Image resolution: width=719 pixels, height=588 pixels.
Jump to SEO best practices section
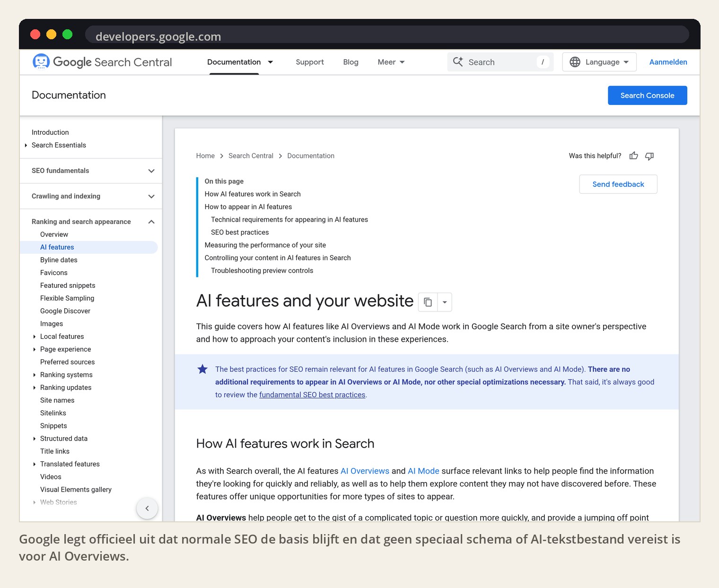coord(240,233)
